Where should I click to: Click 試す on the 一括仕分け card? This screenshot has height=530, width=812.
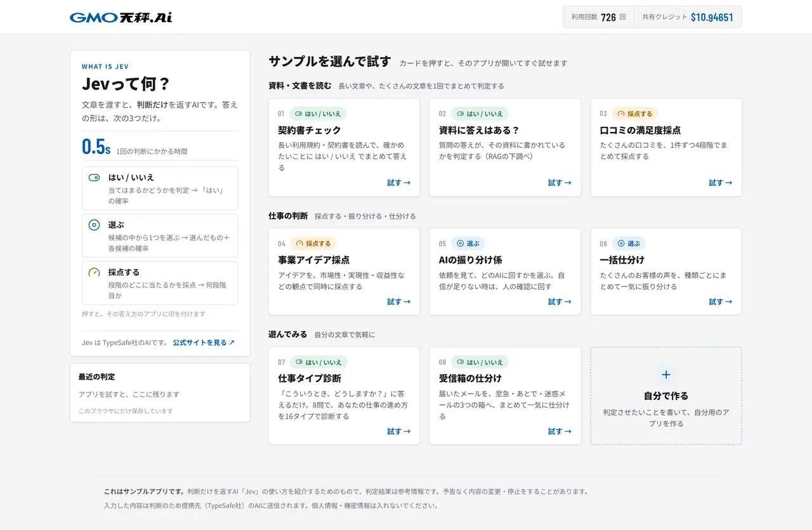(721, 302)
